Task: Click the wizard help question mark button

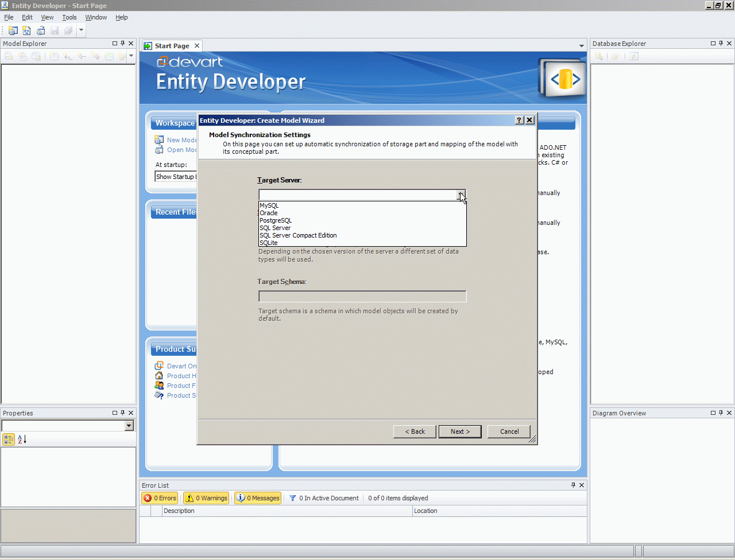Action: coord(520,120)
